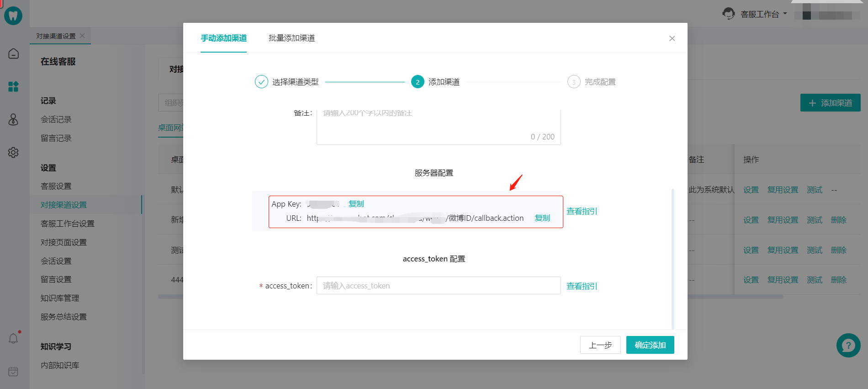Open 服务总结设置 in sidebar

[64, 317]
